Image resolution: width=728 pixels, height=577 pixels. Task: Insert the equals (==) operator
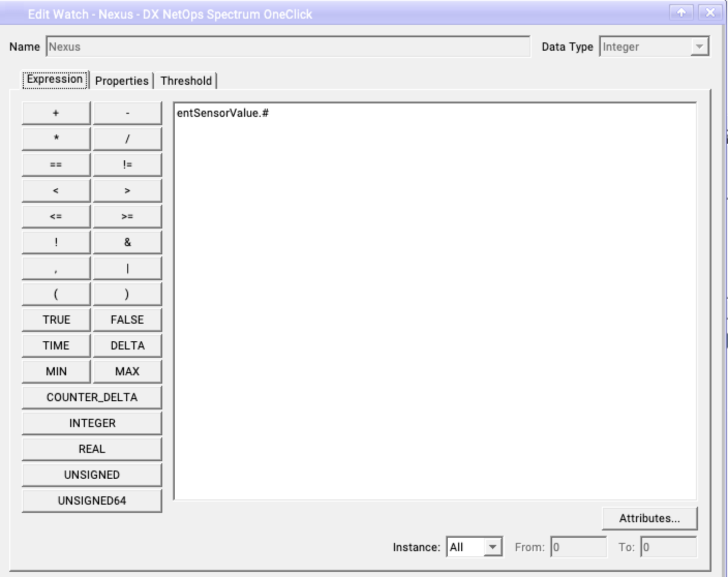(56, 165)
